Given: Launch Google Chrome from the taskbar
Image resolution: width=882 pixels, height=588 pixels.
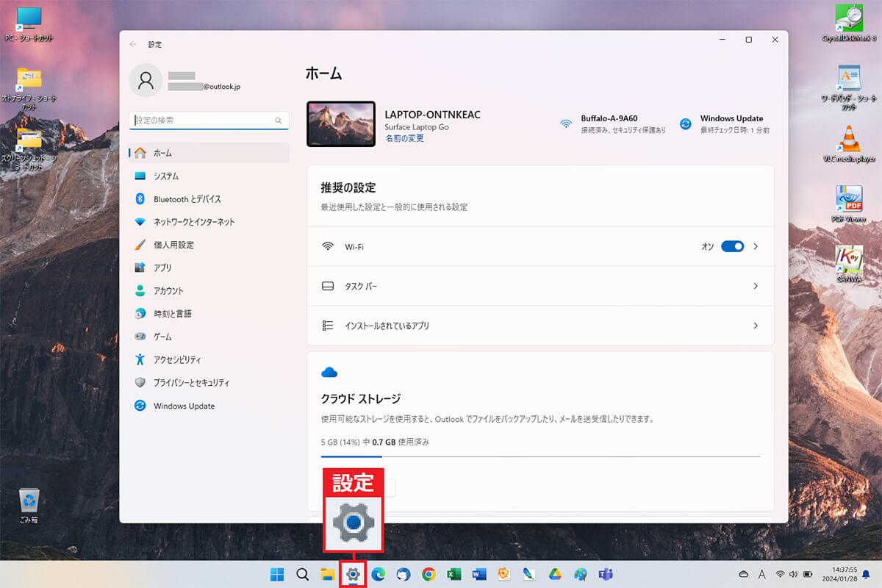Looking at the screenshot, I should click(429, 574).
